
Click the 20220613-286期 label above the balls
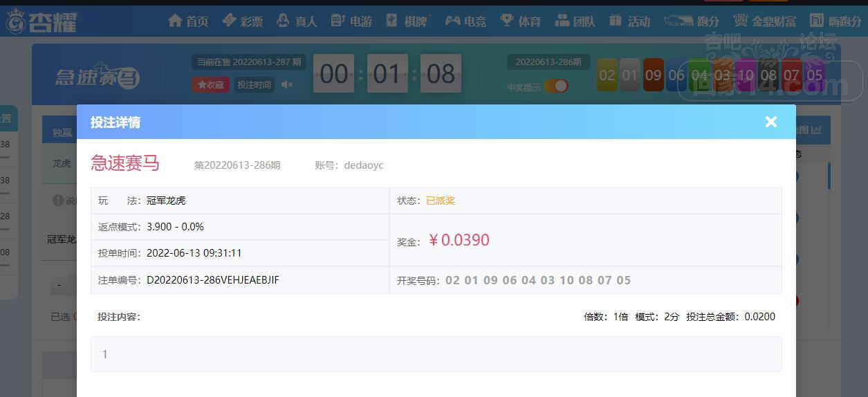(x=548, y=62)
